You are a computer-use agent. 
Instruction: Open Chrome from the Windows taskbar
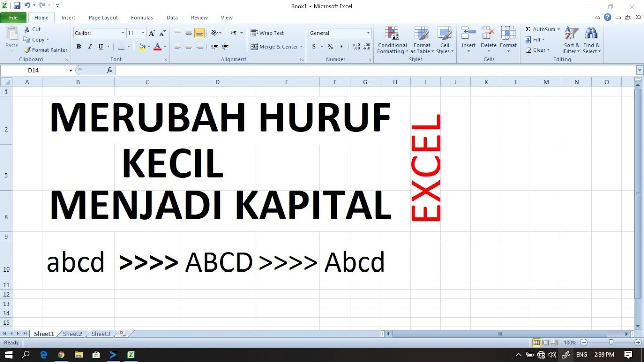click(61, 355)
